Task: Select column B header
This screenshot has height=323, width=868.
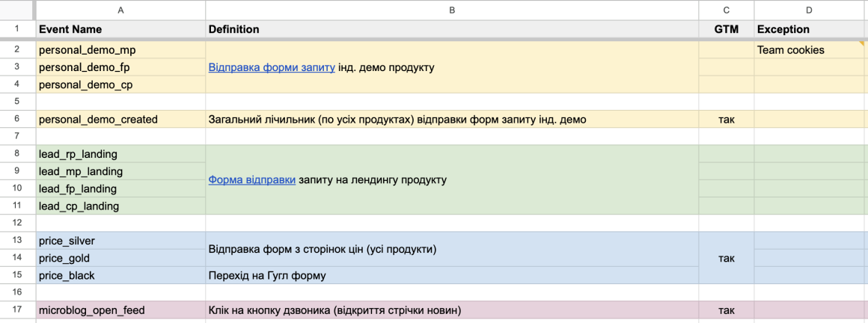Action: (452, 10)
